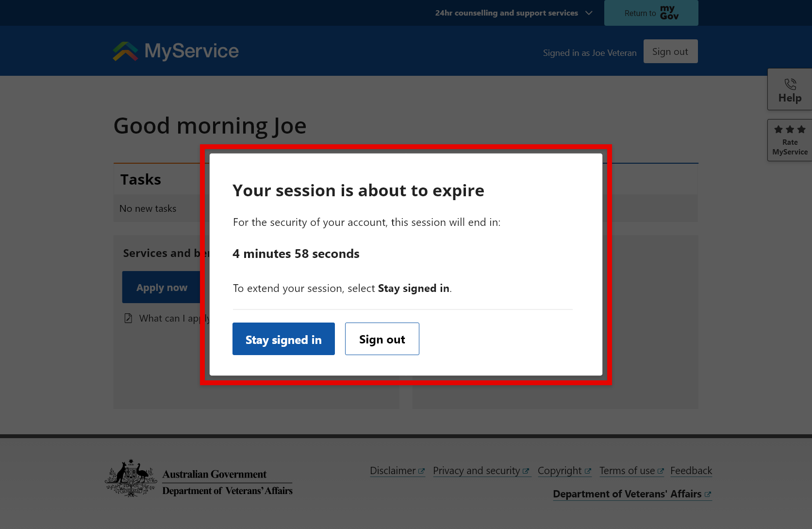Click the What can I apply link text
The image size is (812, 529).
pos(174,318)
